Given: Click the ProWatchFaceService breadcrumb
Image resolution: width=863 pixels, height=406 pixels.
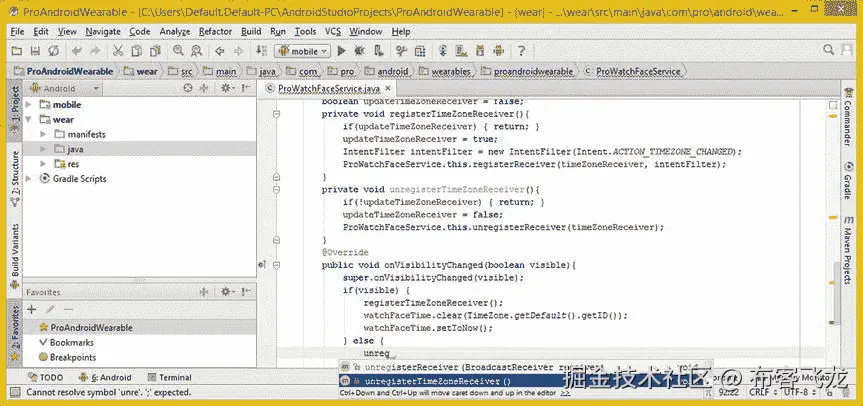Looking at the screenshot, I should coord(633,72).
